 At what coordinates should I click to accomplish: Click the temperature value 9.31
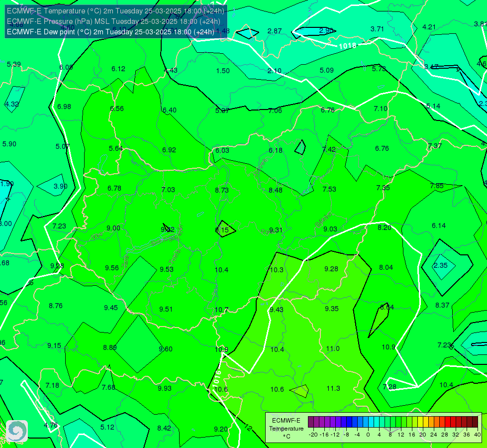point(276,230)
